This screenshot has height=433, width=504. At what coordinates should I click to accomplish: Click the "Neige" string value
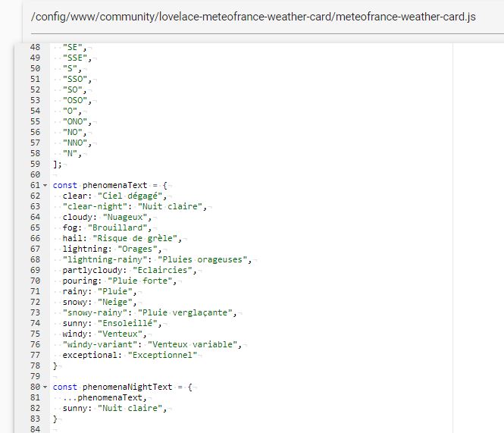tap(115, 302)
